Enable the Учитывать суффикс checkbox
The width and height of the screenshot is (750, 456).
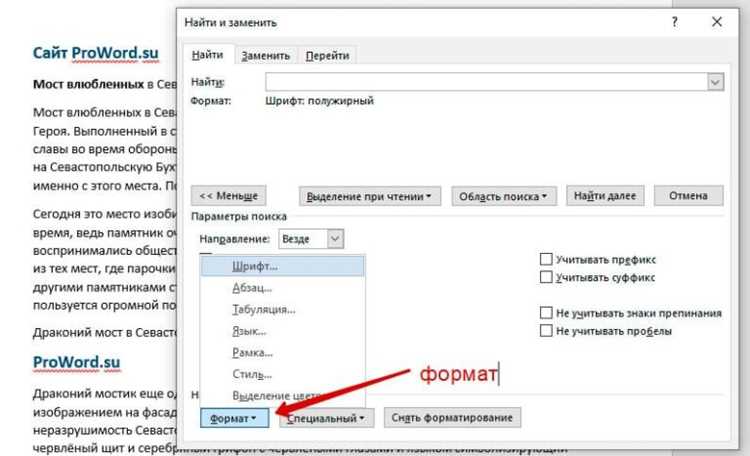coord(546,277)
